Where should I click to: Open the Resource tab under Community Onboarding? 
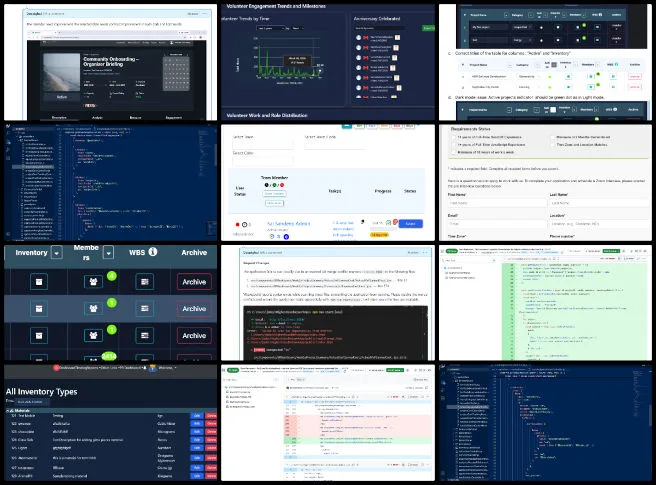pyautogui.click(x=135, y=118)
